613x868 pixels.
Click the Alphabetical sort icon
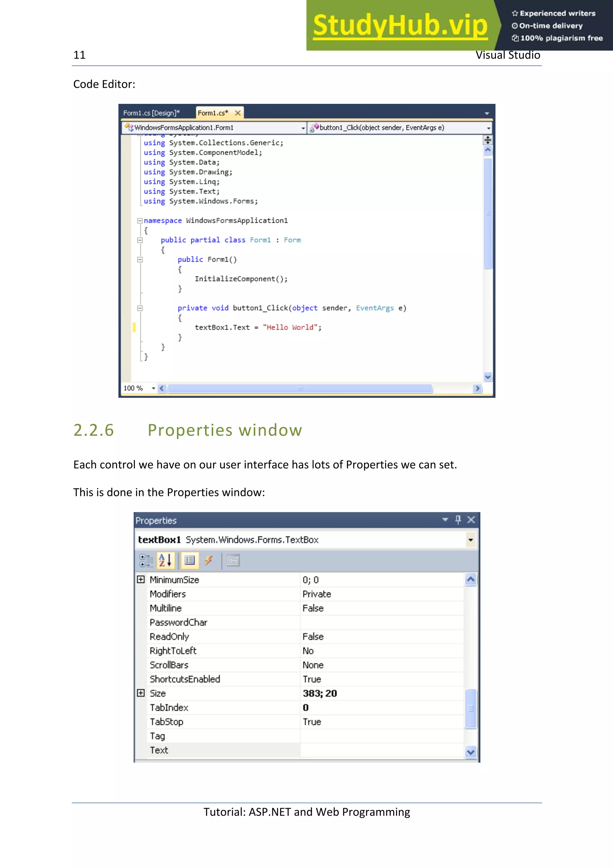tap(166, 561)
